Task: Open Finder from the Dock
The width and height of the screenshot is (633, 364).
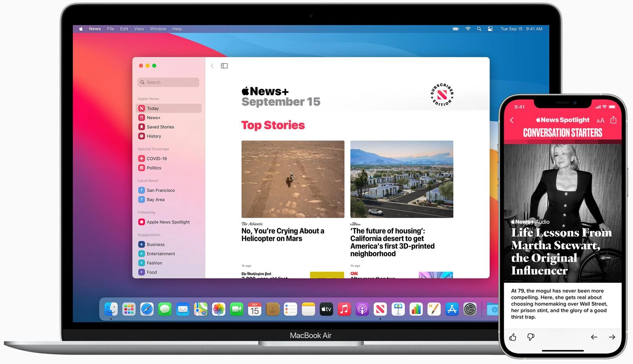Action: [111, 309]
